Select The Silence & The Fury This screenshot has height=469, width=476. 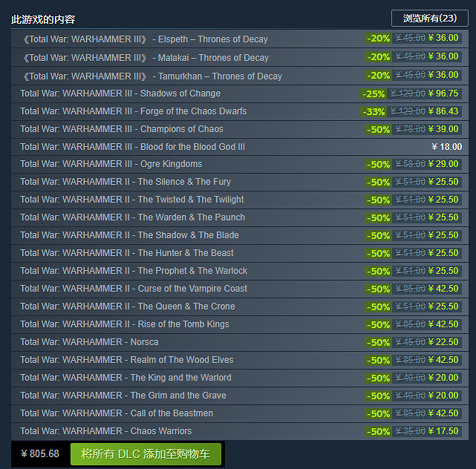pyautogui.click(x=125, y=182)
